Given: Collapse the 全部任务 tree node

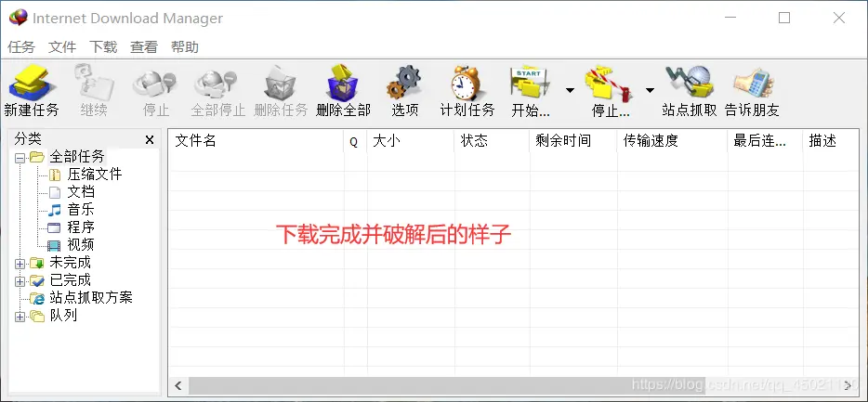Looking at the screenshot, I should [x=20, y=158].
